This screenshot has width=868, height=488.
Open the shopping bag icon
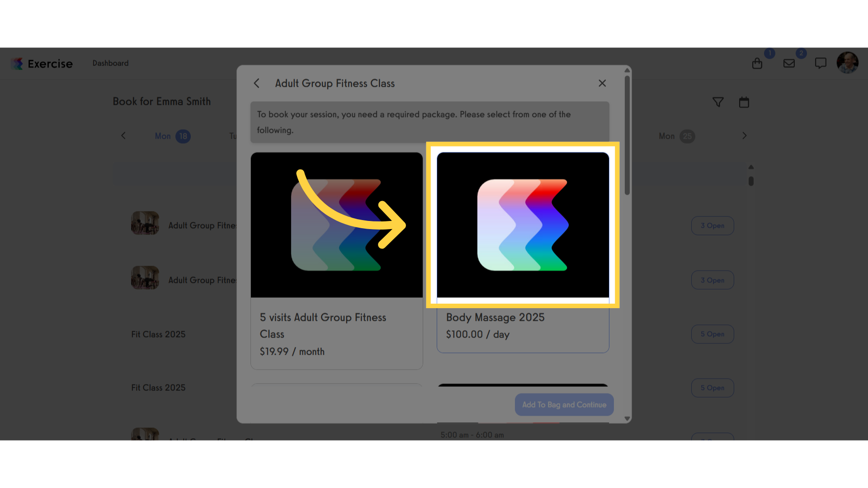pyautogui.click(x=757, y=64)
